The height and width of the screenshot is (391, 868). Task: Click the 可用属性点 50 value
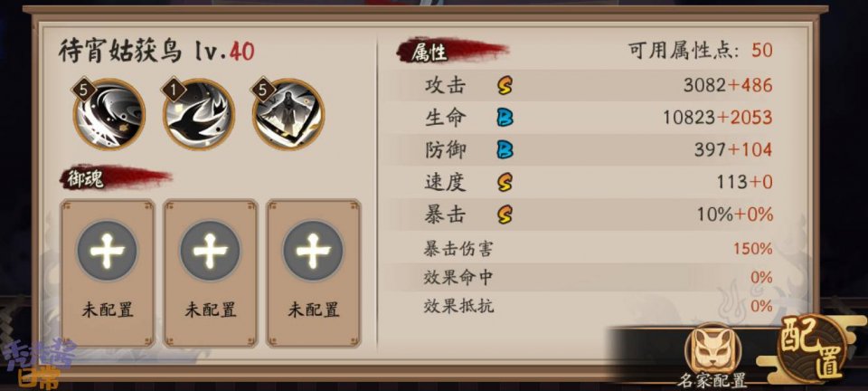point(761,51)
